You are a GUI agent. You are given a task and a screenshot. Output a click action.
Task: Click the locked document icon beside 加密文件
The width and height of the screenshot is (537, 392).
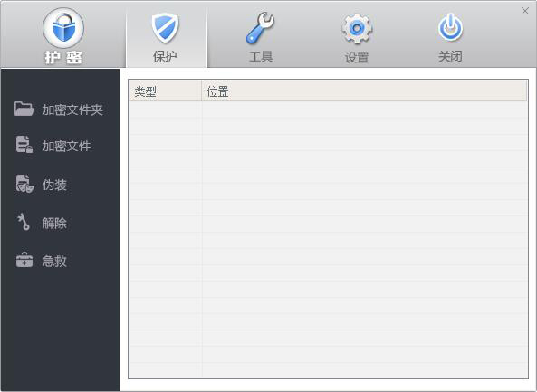pos(24,144)
